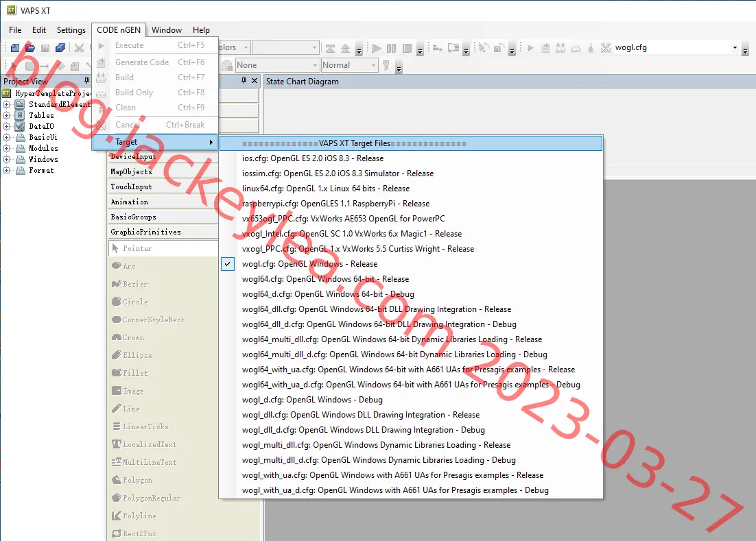Open the Edit menu
This screenshot has width=756, height=541.
point(39,30)
